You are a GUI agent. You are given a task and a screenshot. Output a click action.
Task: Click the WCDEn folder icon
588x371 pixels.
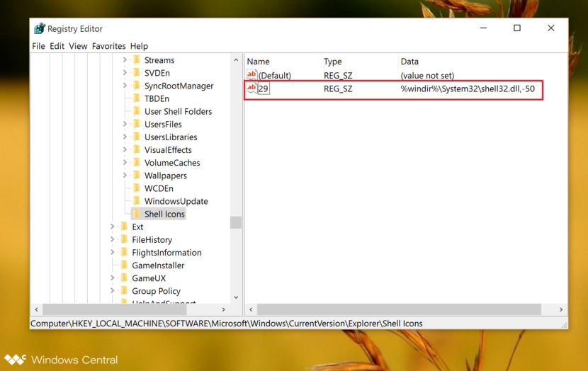(x=137, y=188)
